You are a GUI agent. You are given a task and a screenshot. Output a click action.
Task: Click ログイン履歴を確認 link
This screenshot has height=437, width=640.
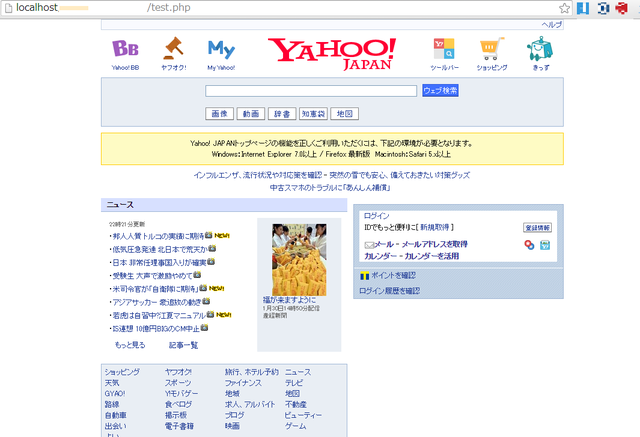389,291
